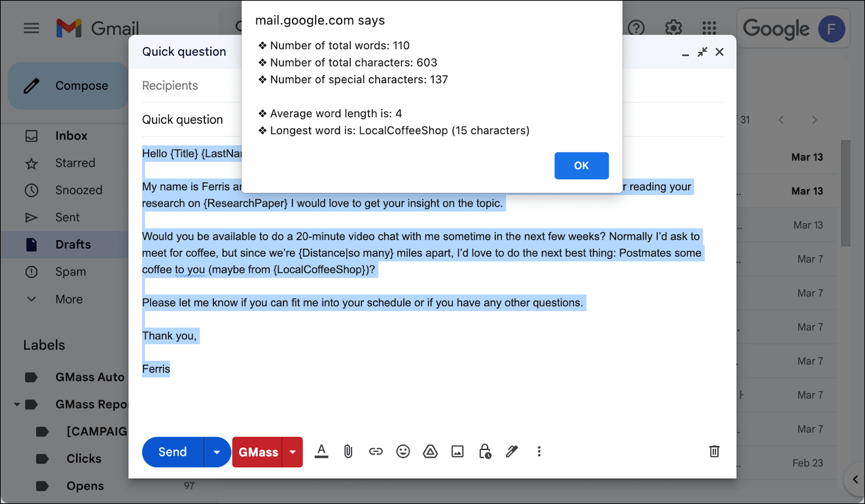Viewport: 865px width, 504px height.
Task: Click the red GMass button
Action: (x=258, y=452)
